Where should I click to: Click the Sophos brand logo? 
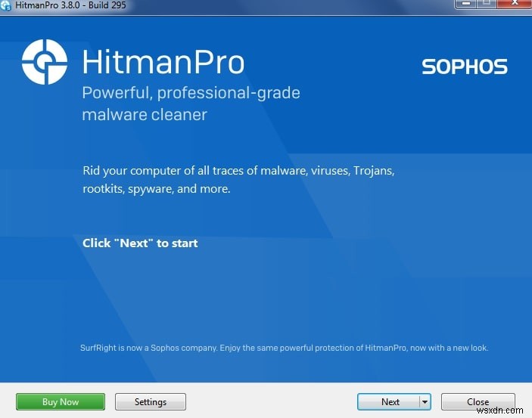(x=464, y=67)
